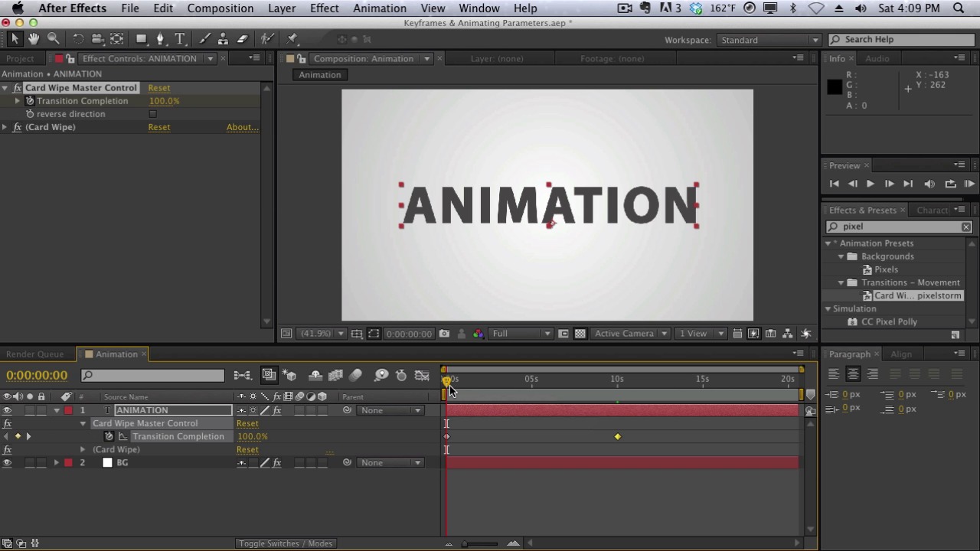The image size is (980, 551).
Task: Click the Play button in Preview panel
Action: 871,184
